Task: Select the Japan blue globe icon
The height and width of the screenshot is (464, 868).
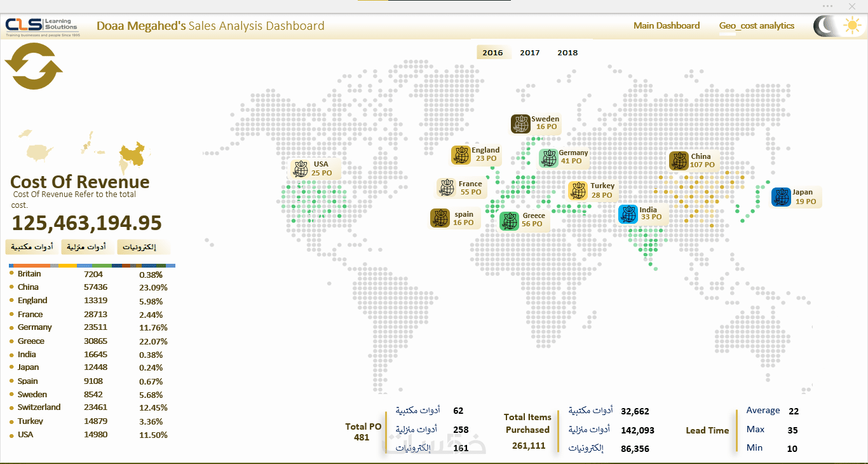Action: click(x=781, y=198)
